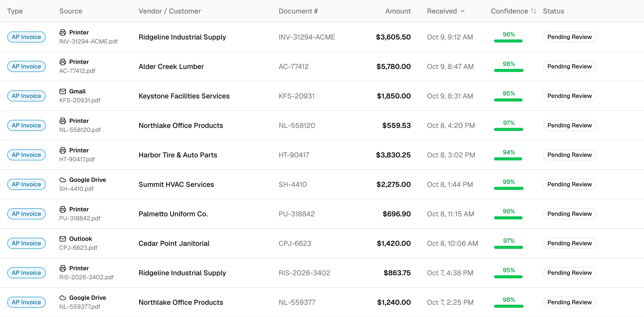Click the sort arrows icon next to Confidence
The image size is (644, 317).
pyautogui.click(x=534, y=11)
